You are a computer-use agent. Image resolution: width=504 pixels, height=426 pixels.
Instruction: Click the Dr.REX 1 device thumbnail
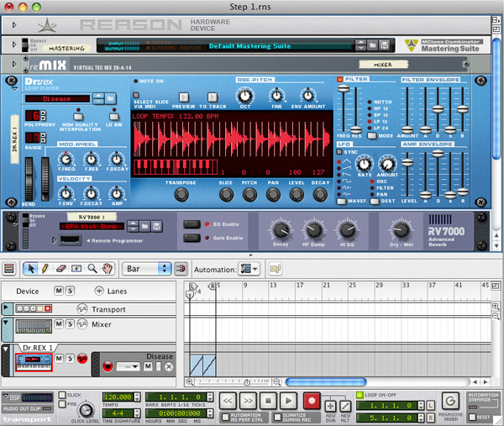point(34,362)
